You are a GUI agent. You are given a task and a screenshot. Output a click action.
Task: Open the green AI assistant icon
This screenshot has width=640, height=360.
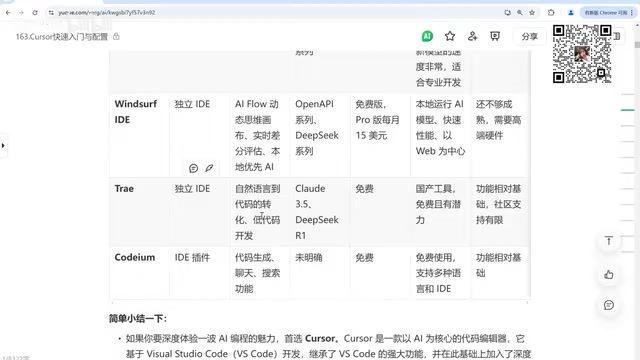click(x=427, y=36)
